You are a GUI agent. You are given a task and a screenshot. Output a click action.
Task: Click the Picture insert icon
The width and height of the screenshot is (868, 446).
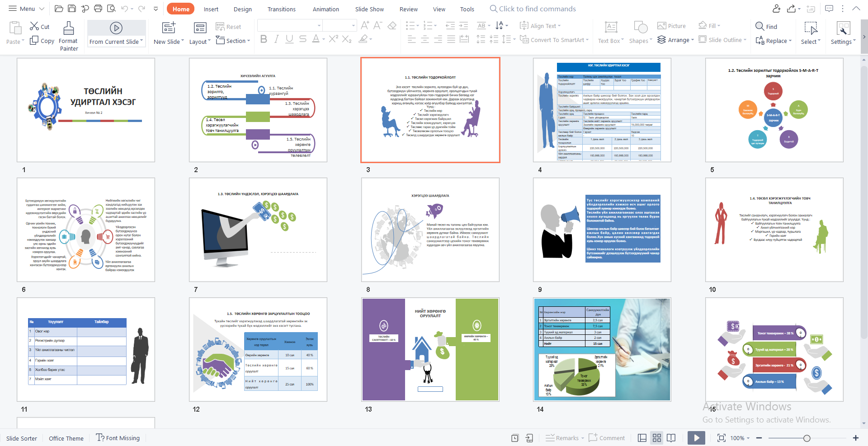662,26
